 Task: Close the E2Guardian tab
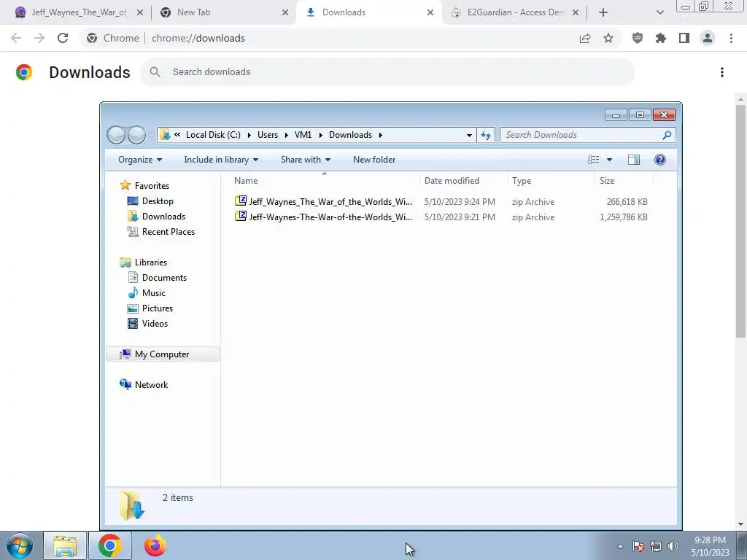pos(576,12)
